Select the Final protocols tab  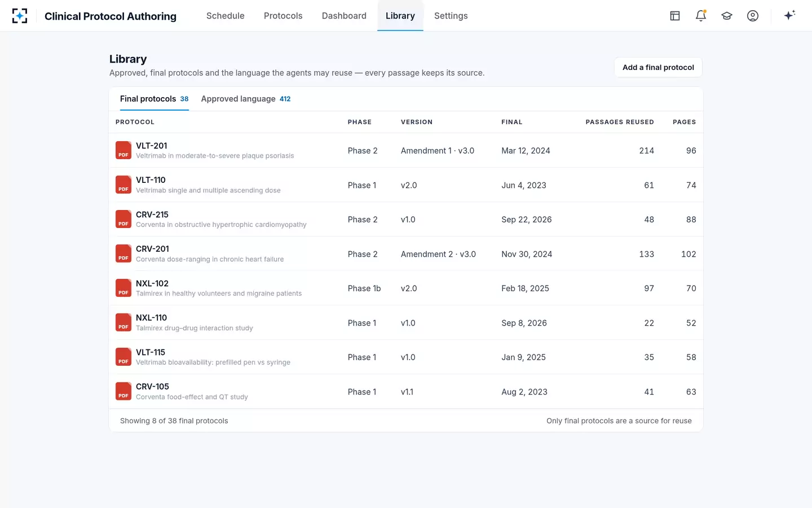(155, 99)
